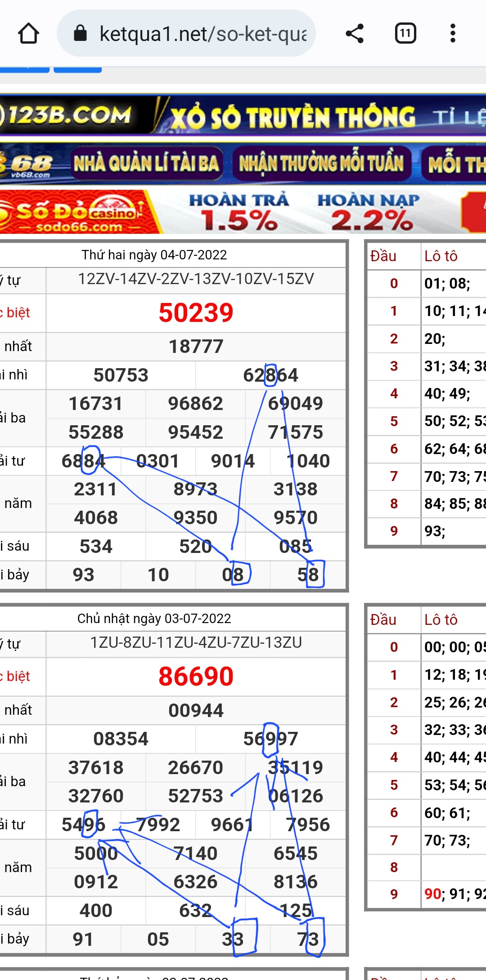
Task: Select red 90 in the 03-07 lô tô table
Action: [x=433, y=894]
